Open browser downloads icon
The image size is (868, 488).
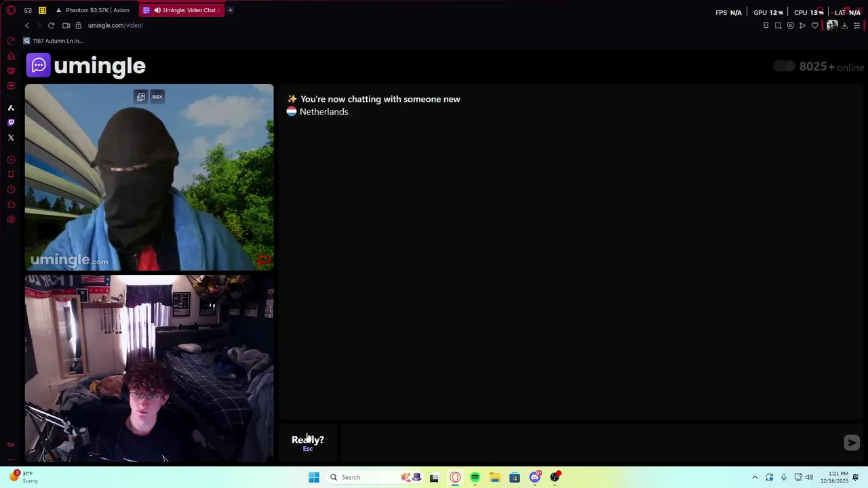844,26
